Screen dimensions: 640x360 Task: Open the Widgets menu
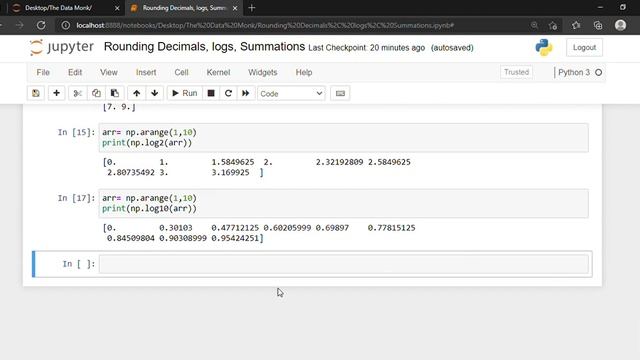coord(262,72)
